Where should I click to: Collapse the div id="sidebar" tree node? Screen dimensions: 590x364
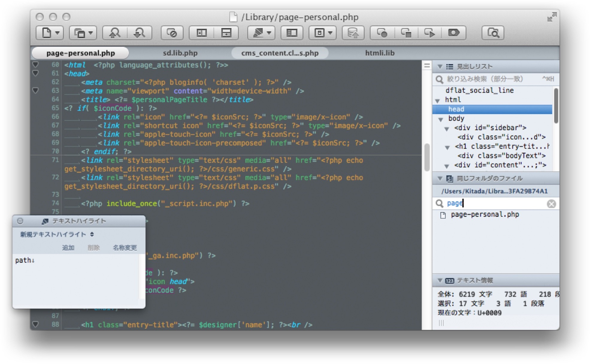click(x=447, y=128)
